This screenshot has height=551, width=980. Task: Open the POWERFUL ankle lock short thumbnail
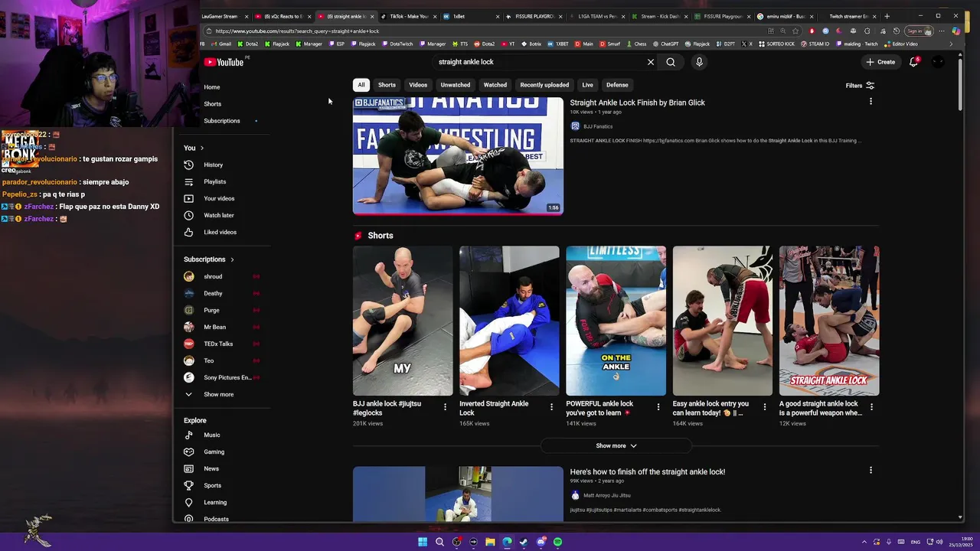[x=616, y=321]
